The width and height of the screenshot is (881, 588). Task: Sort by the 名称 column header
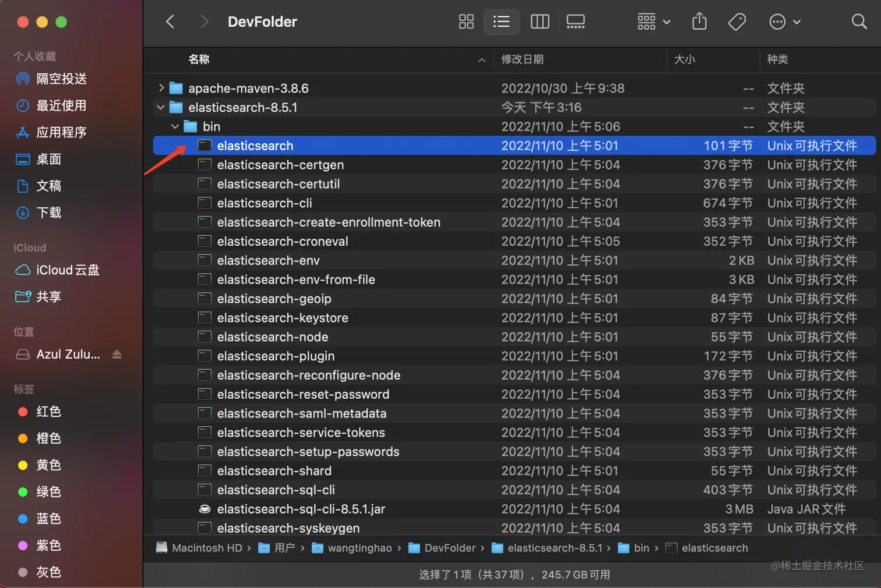(199, 59)
